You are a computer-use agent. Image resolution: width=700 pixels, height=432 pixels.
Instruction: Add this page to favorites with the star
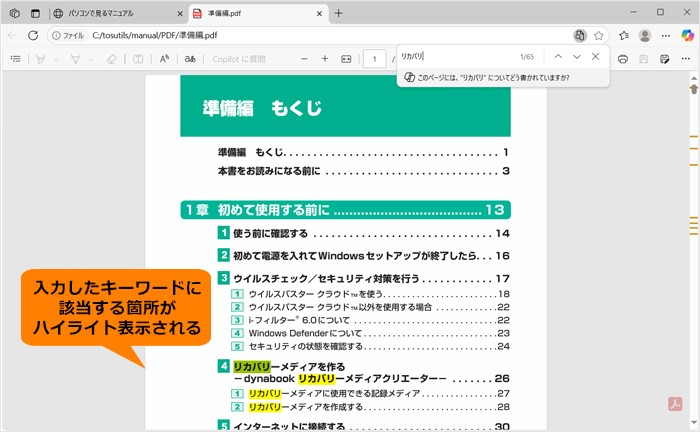599,35
